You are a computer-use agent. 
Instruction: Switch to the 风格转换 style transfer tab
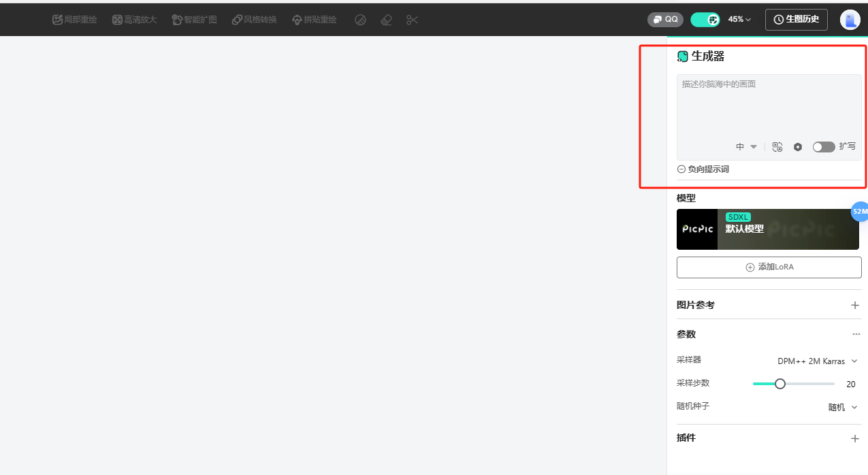pos(255,20)
